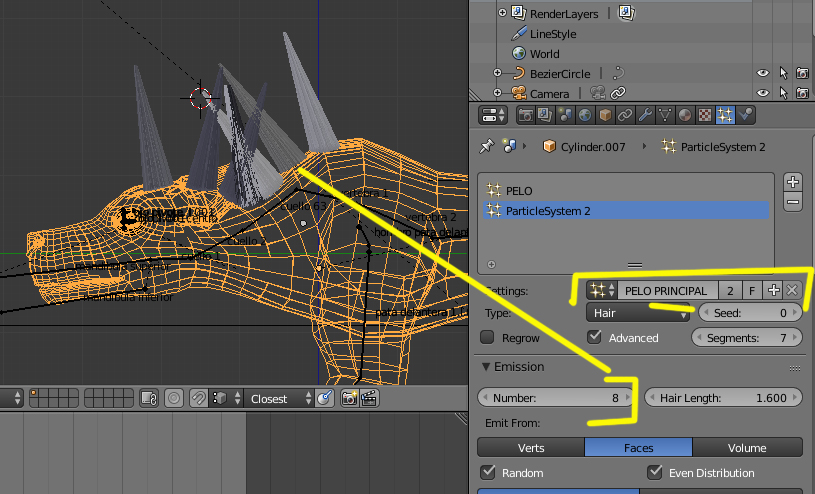Image resolution: width=815 pixels, height=494 pixels.
Task: Add a new particle system slot
Action: [x=793, y=182]
